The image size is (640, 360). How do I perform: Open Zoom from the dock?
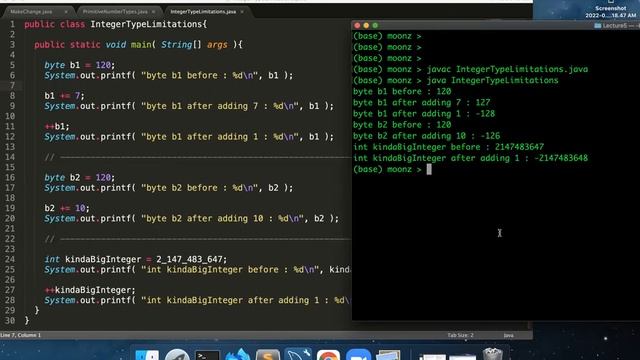click(358, 355)
